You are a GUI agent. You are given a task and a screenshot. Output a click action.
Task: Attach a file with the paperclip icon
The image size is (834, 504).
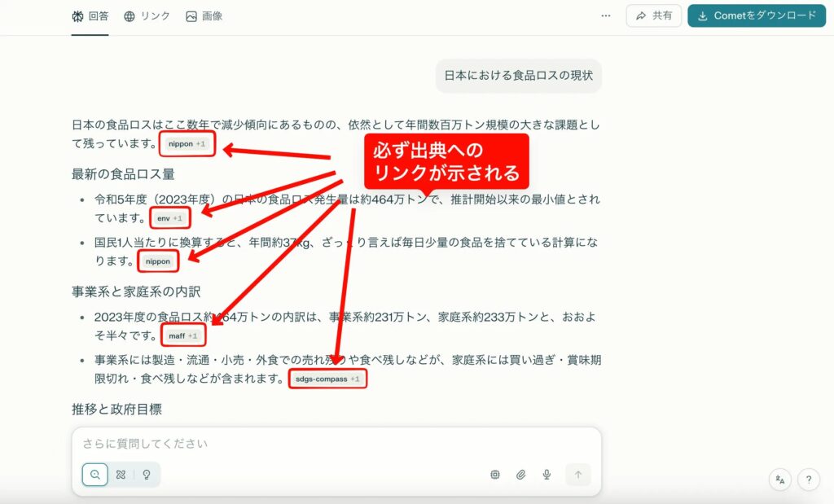click(x=520, y=475)
